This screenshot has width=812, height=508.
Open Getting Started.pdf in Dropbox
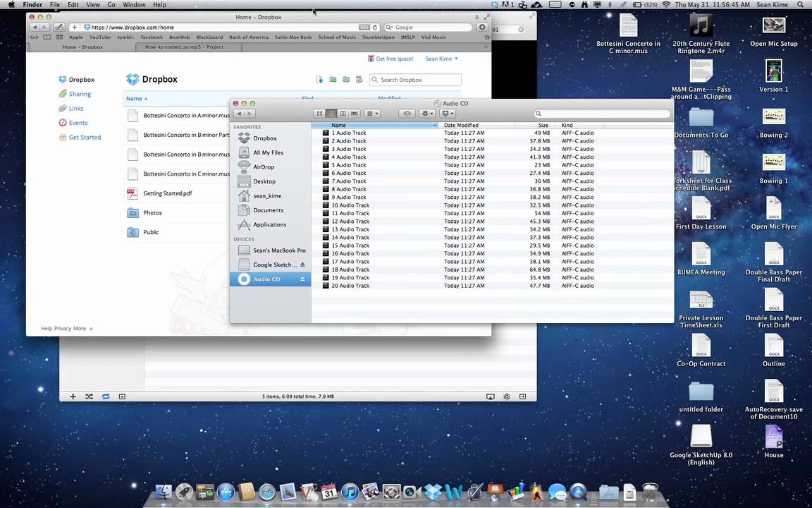click(167, 193)
